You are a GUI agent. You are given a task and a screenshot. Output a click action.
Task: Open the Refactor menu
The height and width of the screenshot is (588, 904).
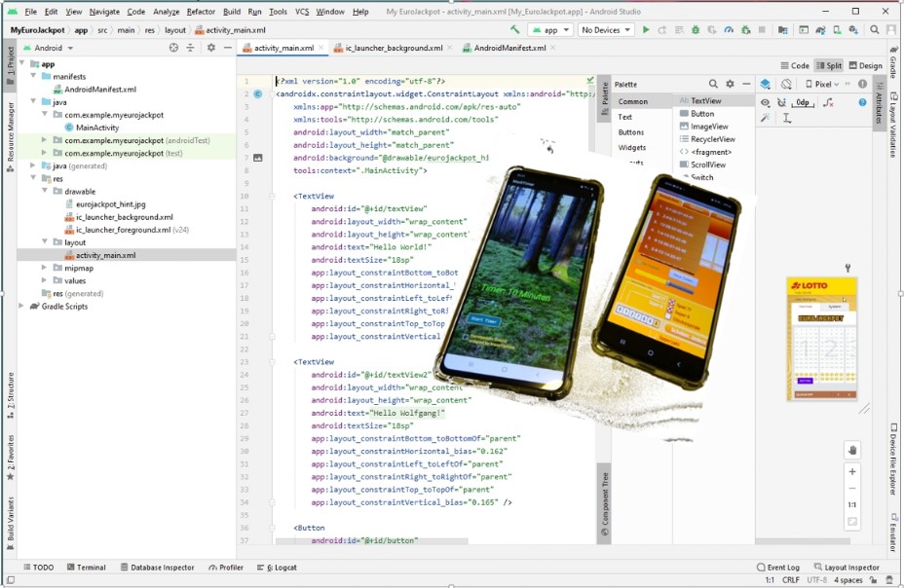[201, 12]
